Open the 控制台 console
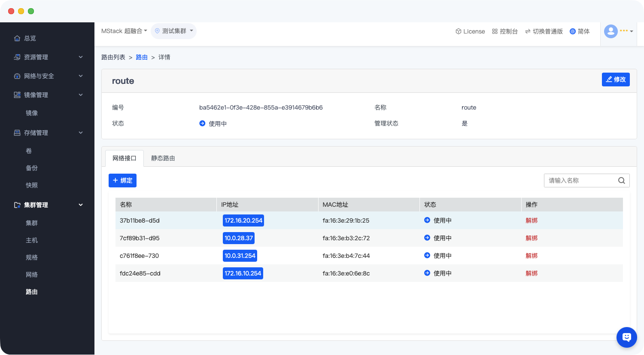The image size is (644, 355). (x=505, y=31)
